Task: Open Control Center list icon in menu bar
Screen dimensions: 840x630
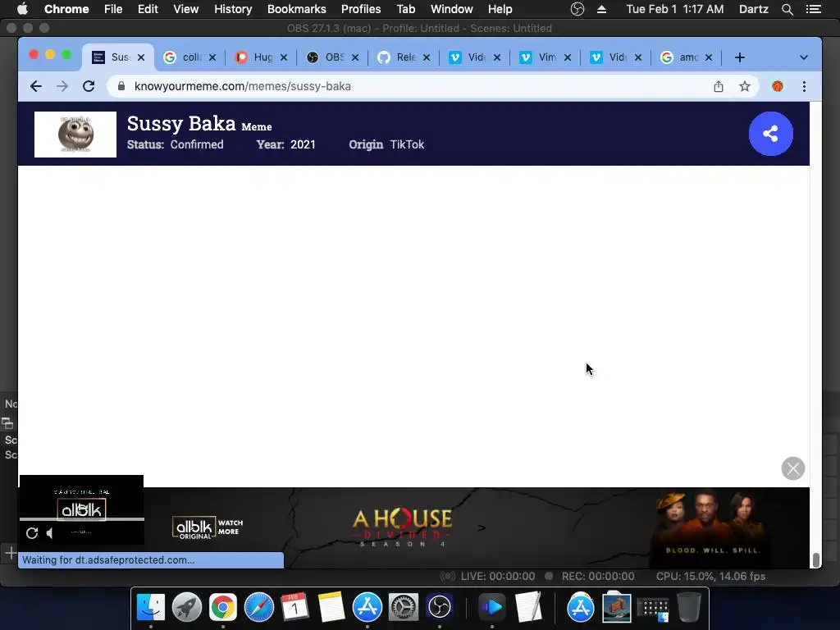Action: point(813,9)
